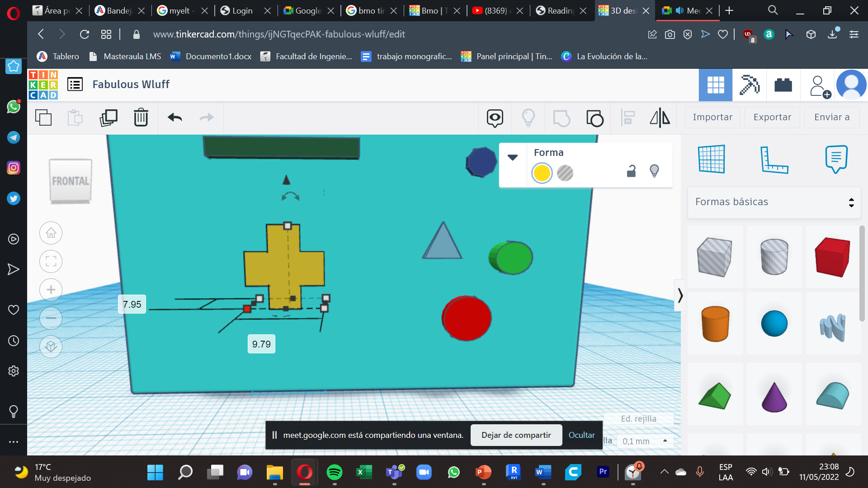868x488 pixels.
Task: Click the FRONTAL view cube label
Action: click(x=69, y=181)
